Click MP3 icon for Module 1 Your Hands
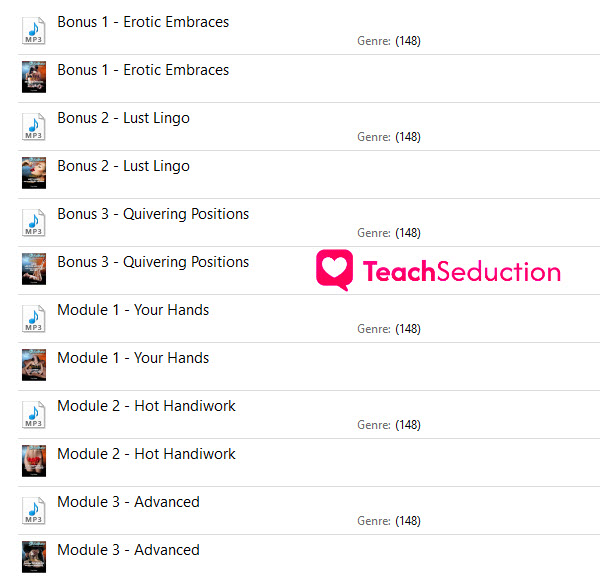Viewport: 600px width, 585px height. [34, 318]
